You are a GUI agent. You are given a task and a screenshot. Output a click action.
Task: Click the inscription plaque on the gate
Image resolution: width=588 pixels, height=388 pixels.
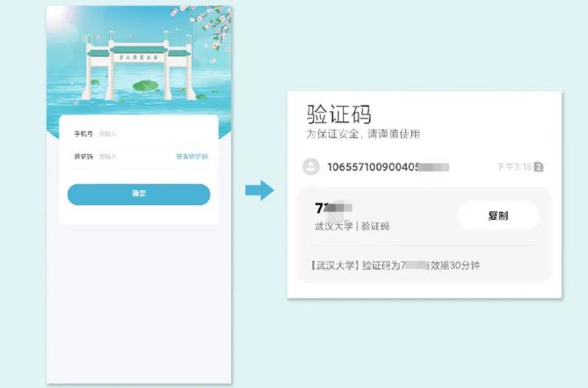pos(138,57)
